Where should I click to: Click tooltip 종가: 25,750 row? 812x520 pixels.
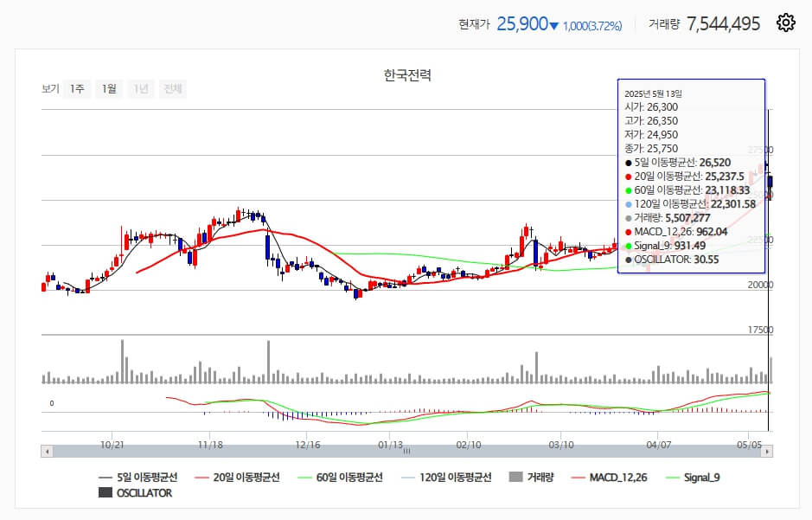pos(651,149)
